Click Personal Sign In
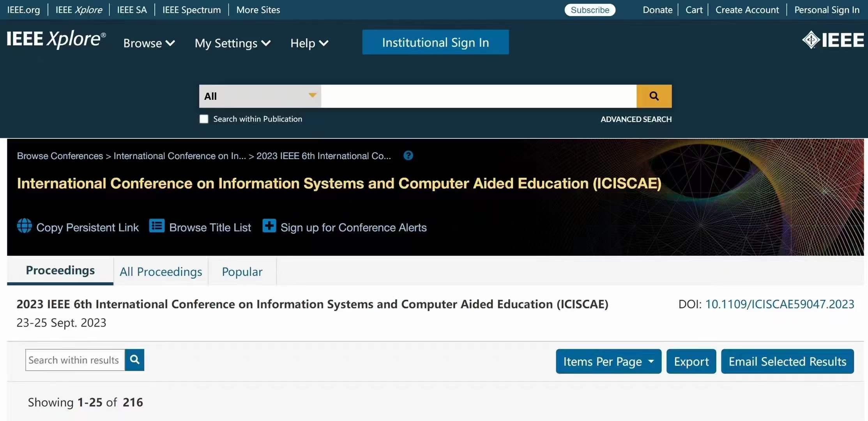The height and width of the screenshot is (421, 868). click(x=827, y=10)
